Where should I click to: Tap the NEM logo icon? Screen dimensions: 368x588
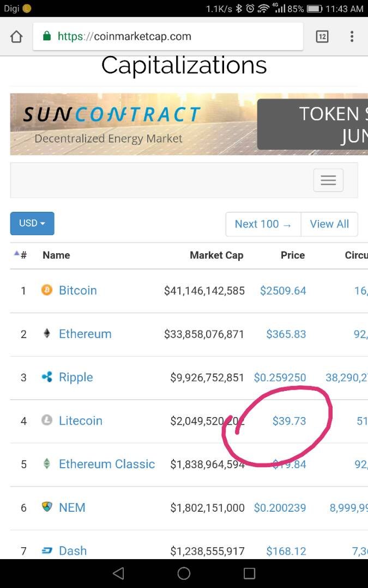click(x=47, y=507)
